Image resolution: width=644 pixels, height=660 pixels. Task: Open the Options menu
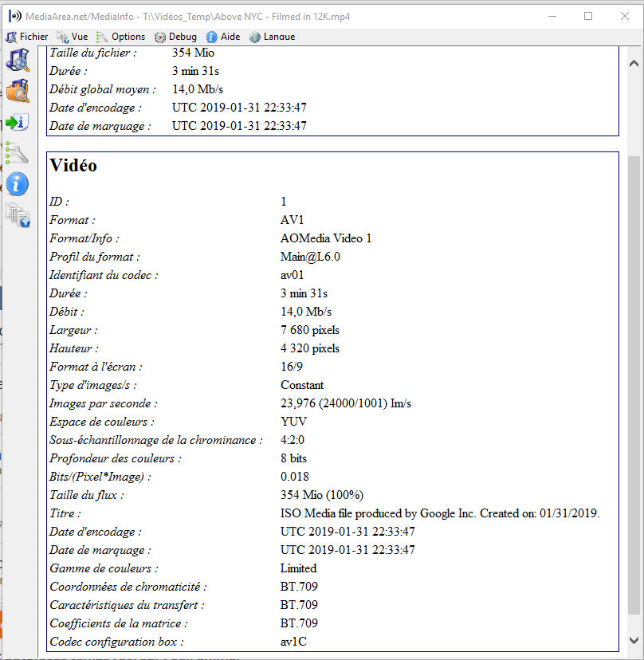click(x=121, y=37)
